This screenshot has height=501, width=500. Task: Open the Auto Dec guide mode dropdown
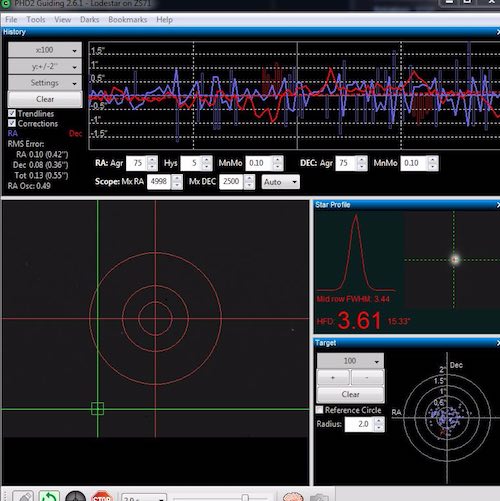280,182
